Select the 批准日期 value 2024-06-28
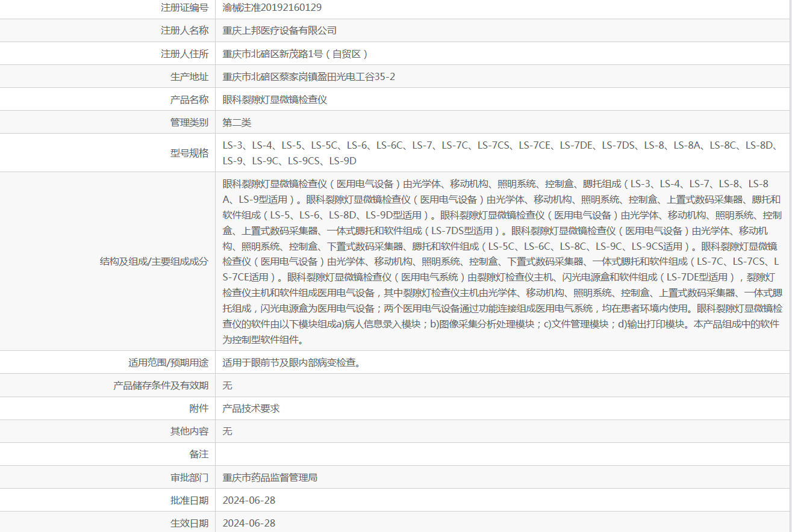792x532 pixels. (x=249, y=500)
